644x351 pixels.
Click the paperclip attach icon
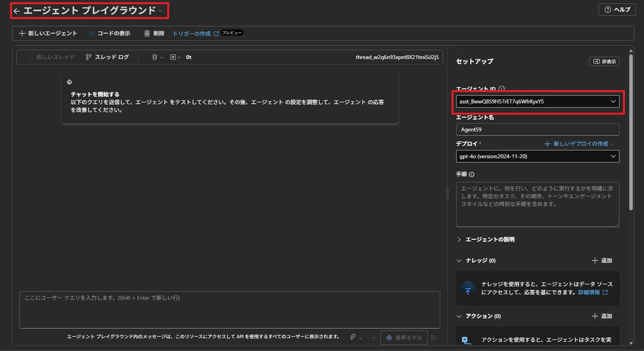pyautogui.click(x=353, y=338)
